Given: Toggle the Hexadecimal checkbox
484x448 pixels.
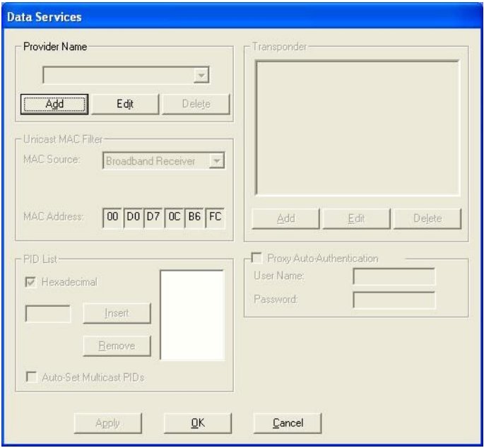Looking at the screenshot, I should 30,282.
